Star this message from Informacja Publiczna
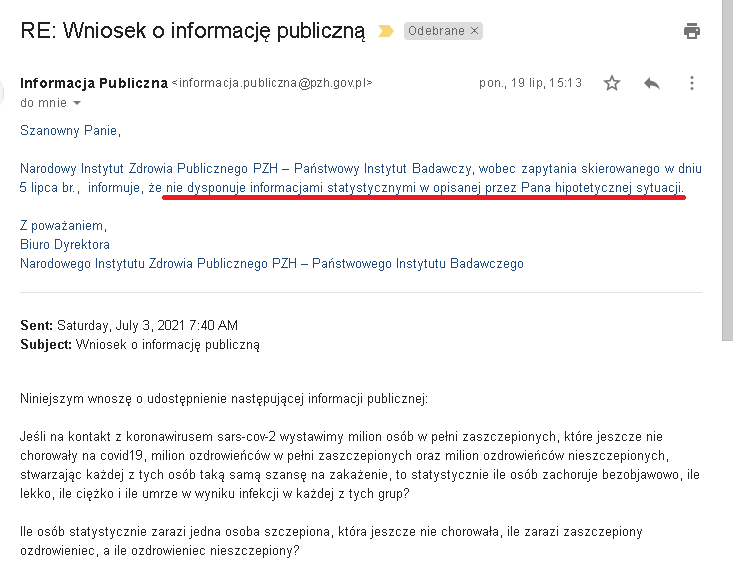Image resolution: width=733 pixels, height=568 pixels. 612,83
